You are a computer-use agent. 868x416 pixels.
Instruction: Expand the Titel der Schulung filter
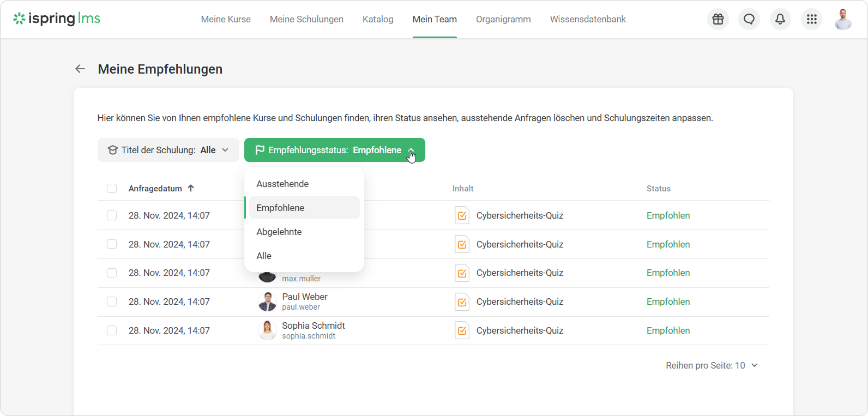168,150
